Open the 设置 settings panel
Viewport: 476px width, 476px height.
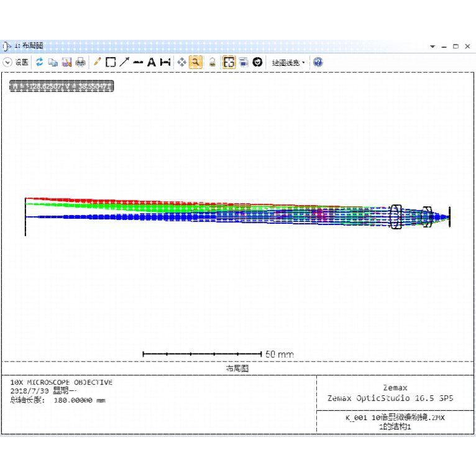[x=22, y=63]
